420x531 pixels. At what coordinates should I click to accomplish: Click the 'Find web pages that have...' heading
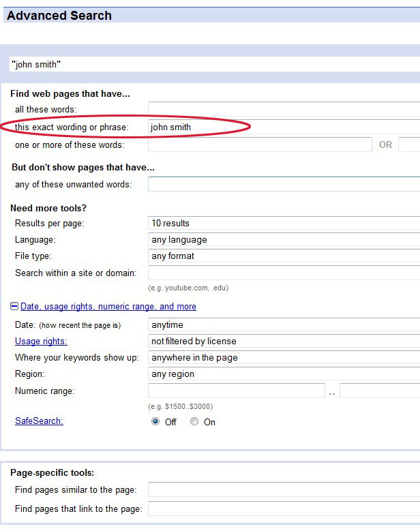(x=70, y=93)
